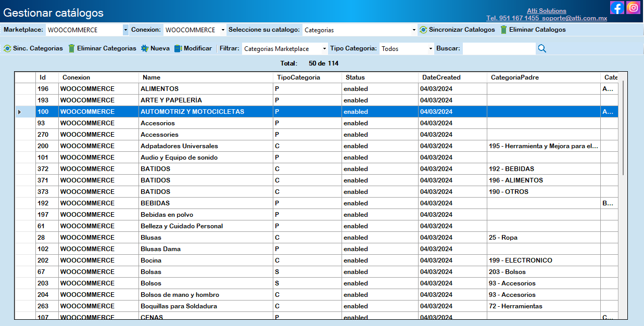The image size is (644, 326).
Task: Click the Eliminar Categorias trash icon
Action: pos(72,48)
